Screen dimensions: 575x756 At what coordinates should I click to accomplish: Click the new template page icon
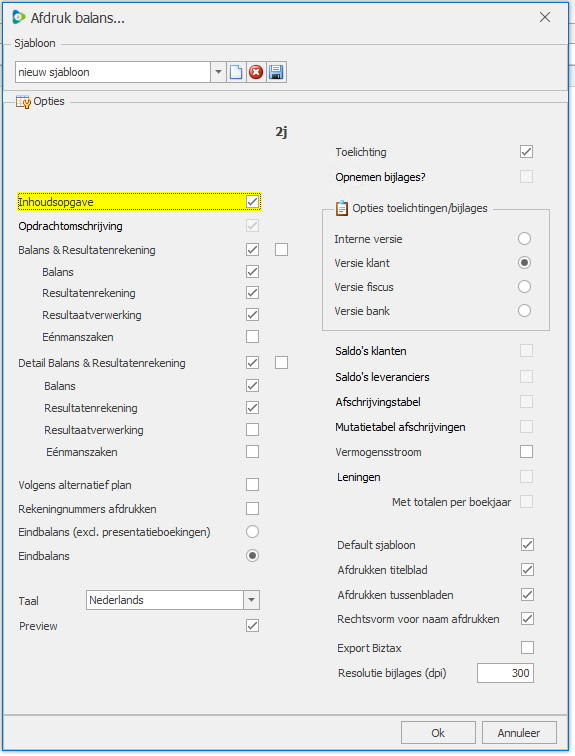tap(236, 72)
